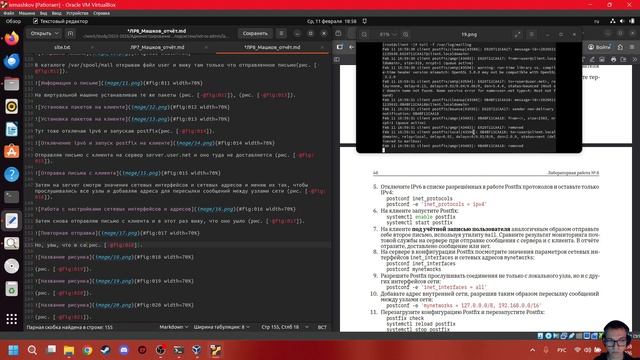Screen dimensions: 640x360
Task: Click the image link image/16.png in editor
Action: tap(216, 209)
